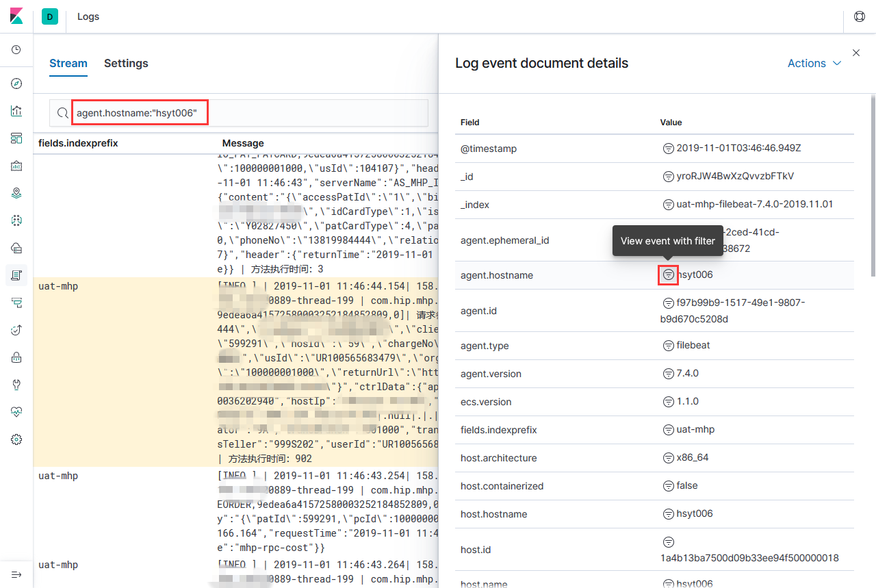Viewport: 876px width, 588px height.
Task: Open the Recently viewed clock icon
Action: tap(16, 50)
